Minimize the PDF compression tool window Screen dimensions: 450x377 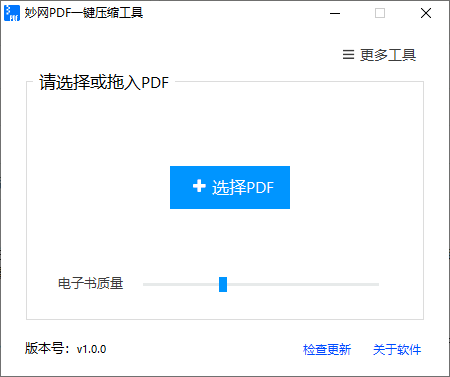pos(335,13)
